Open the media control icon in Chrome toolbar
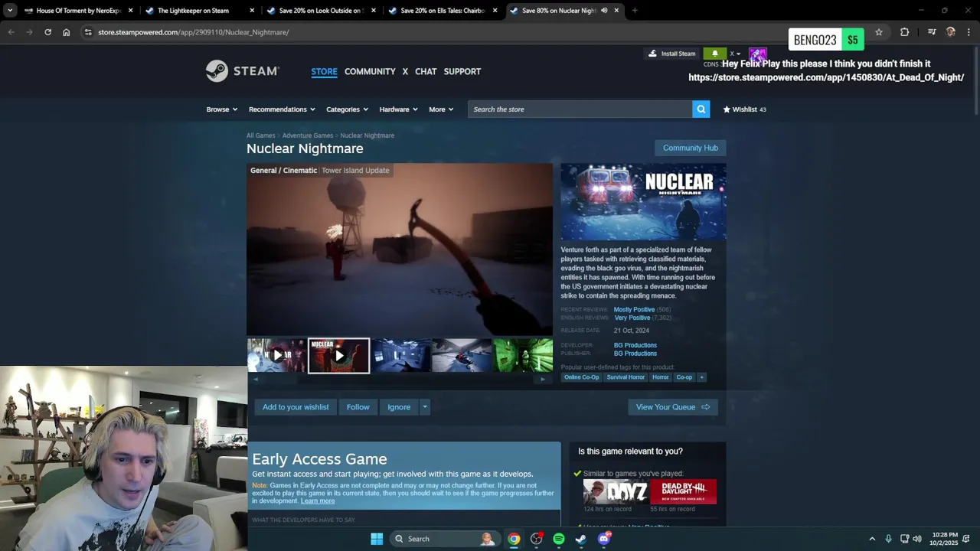980x551 pixels. tap(932, 32)
